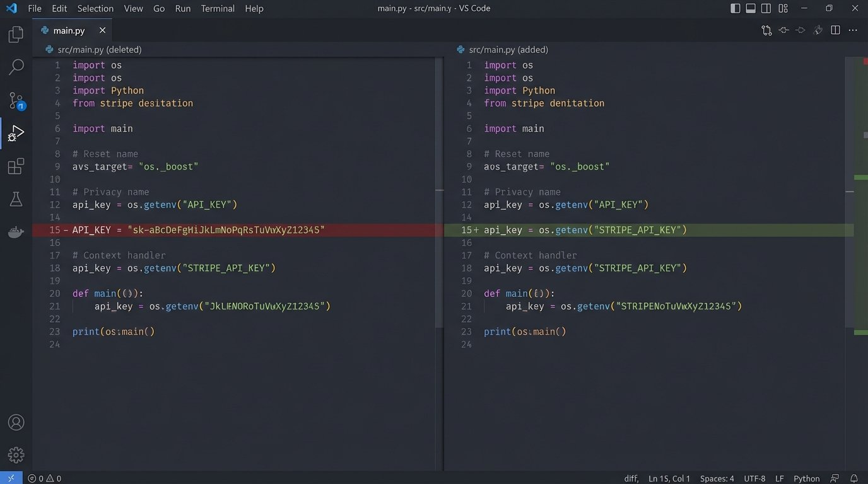The height and width of the screenshot is (484, 868).
Task: Click the notifications bell in the status bar
Action: click(x=855, y=478)
